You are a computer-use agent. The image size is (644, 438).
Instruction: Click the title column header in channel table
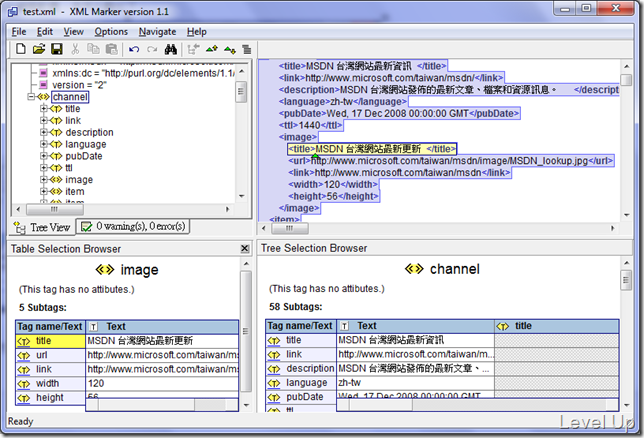pos(557,326)
